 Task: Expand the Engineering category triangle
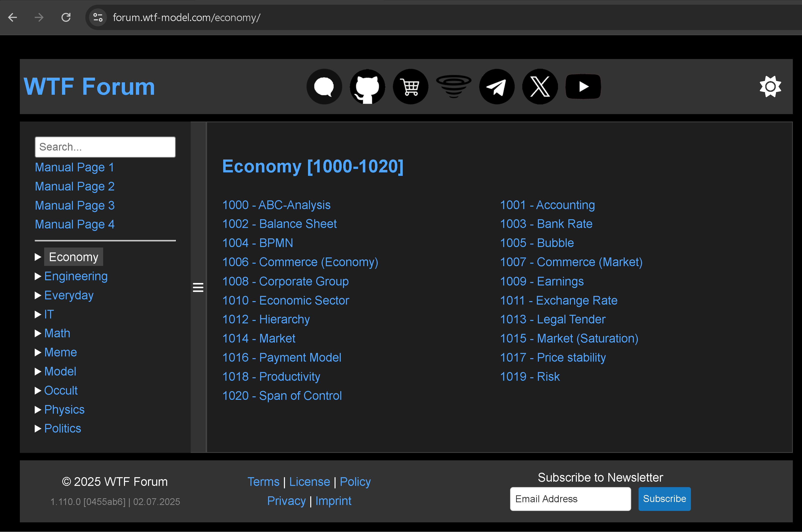click(x=38, y=276)
